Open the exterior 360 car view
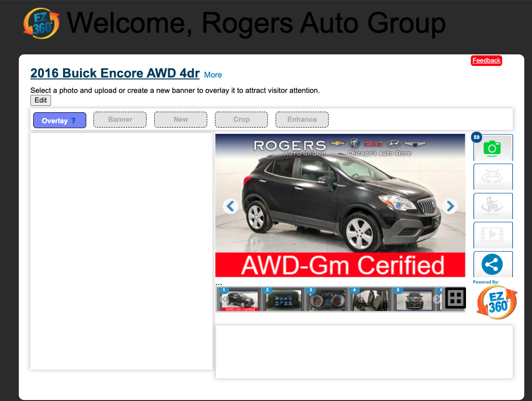 [493, 177]
